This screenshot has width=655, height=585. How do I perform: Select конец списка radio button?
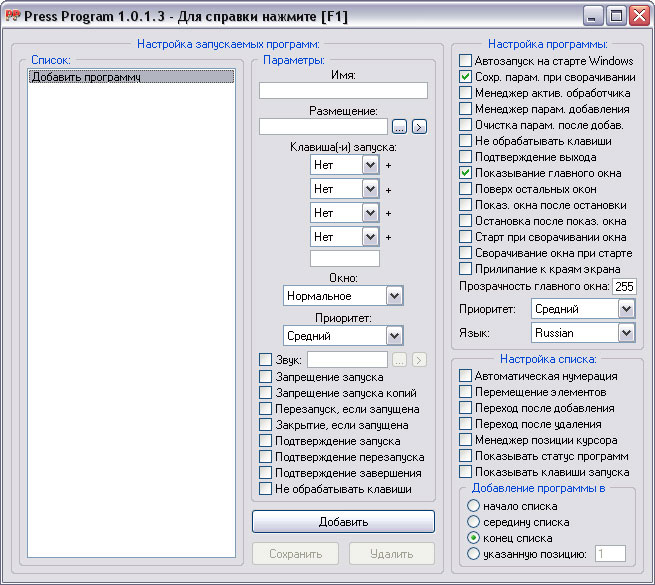click(x=473, y=538)
